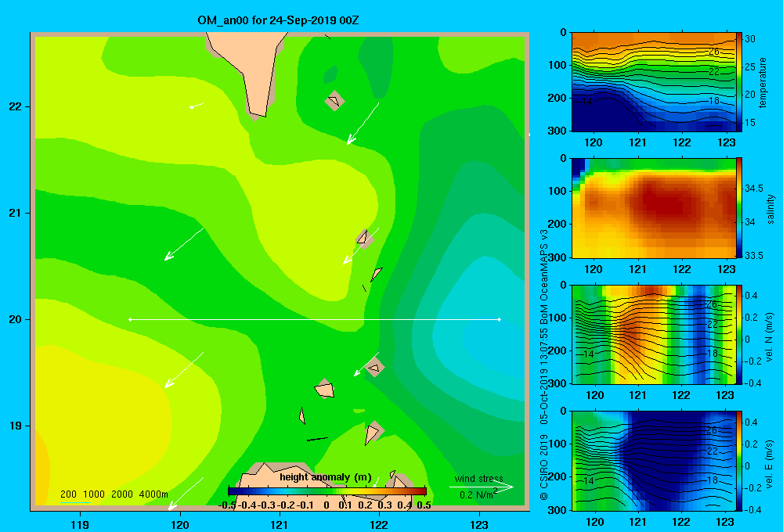Click the 'vel. E (m/s)' axis label
783x532 pixels.
click(x=769, y=463)
